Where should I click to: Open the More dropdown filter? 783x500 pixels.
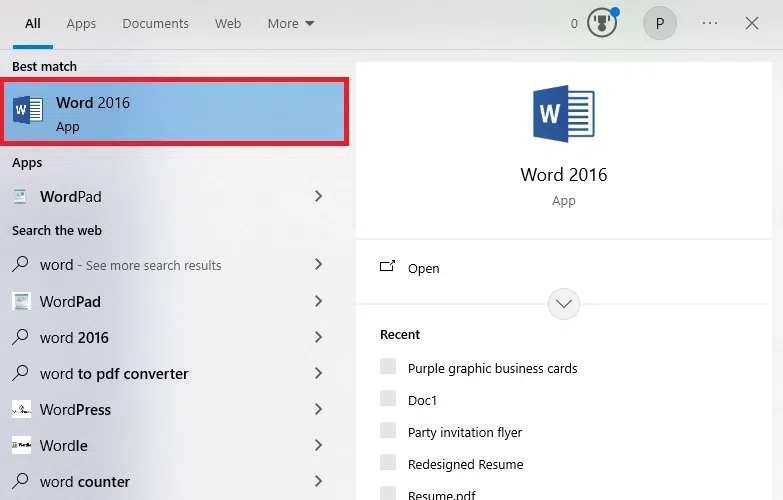(291, 23)
